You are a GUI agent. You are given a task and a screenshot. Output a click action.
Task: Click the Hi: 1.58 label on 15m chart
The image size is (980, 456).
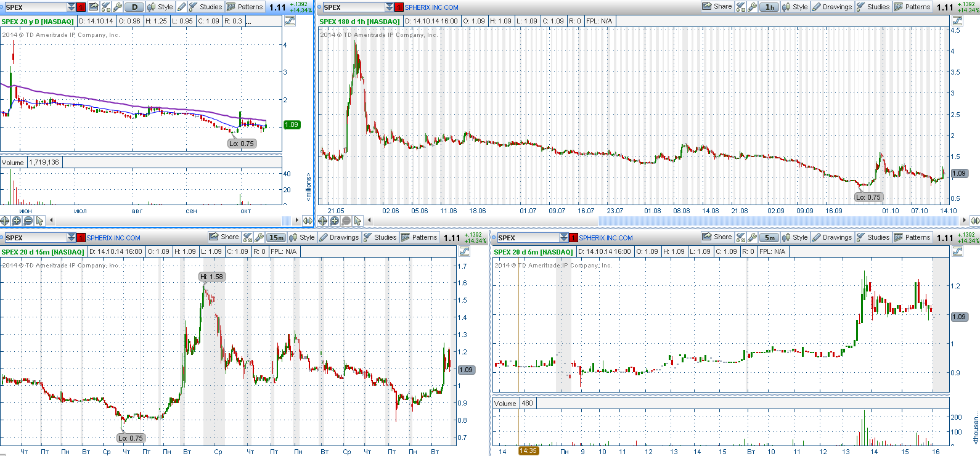(x=211, y=277)
